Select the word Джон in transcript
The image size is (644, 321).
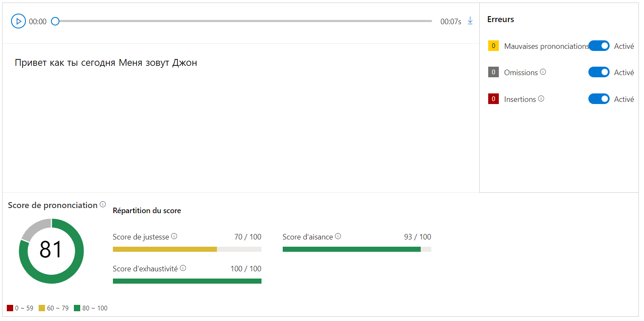(x=184, y=63)
